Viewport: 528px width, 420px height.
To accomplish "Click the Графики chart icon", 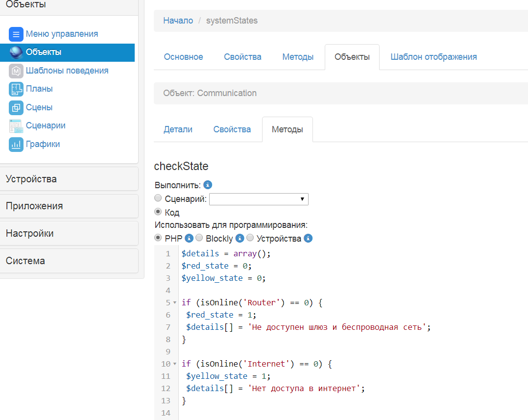I will (x=16, y=145).
